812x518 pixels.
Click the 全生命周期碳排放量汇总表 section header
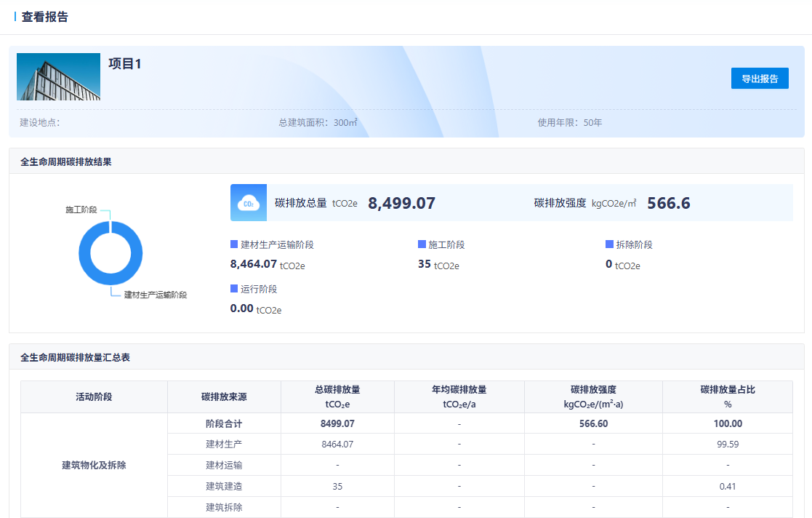click(x=75, y=357)
